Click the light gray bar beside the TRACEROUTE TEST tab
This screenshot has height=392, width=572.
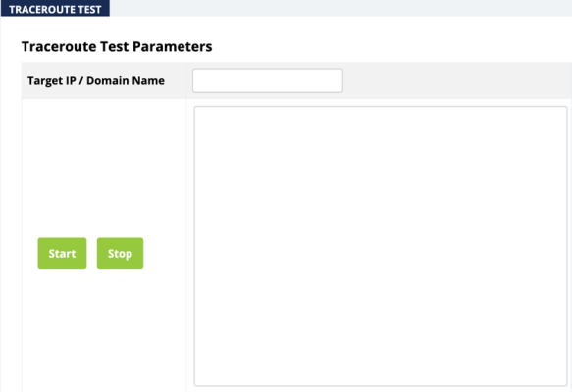point(340,8)
